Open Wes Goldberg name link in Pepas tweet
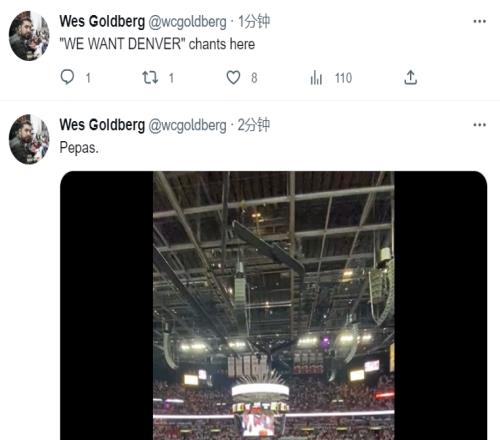500x440 pixels. pyautogui.click(x=102, y=125)
